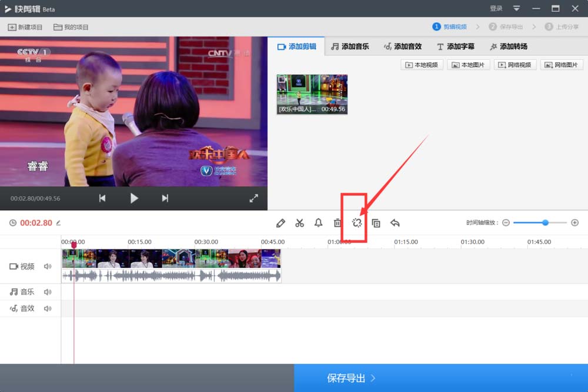Duplicate the clip with the copy icon
The image size is (588, 392).
(376, 223)
